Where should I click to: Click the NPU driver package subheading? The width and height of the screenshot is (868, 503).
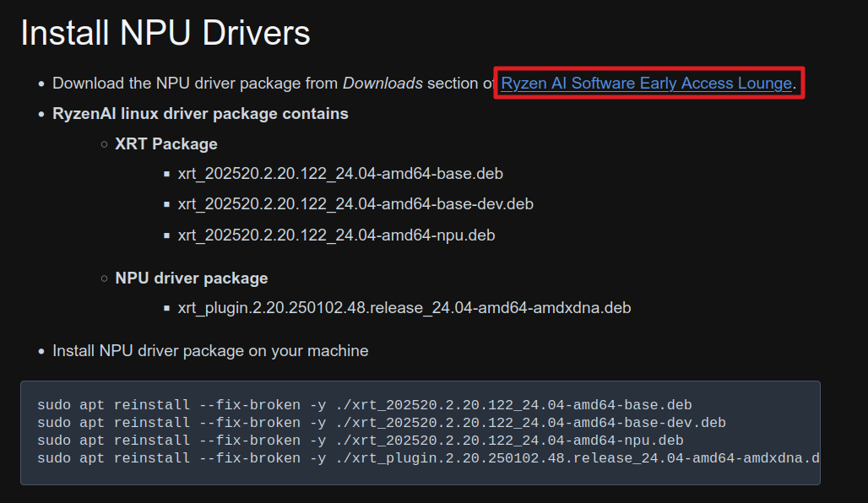(x=192, y=278)
